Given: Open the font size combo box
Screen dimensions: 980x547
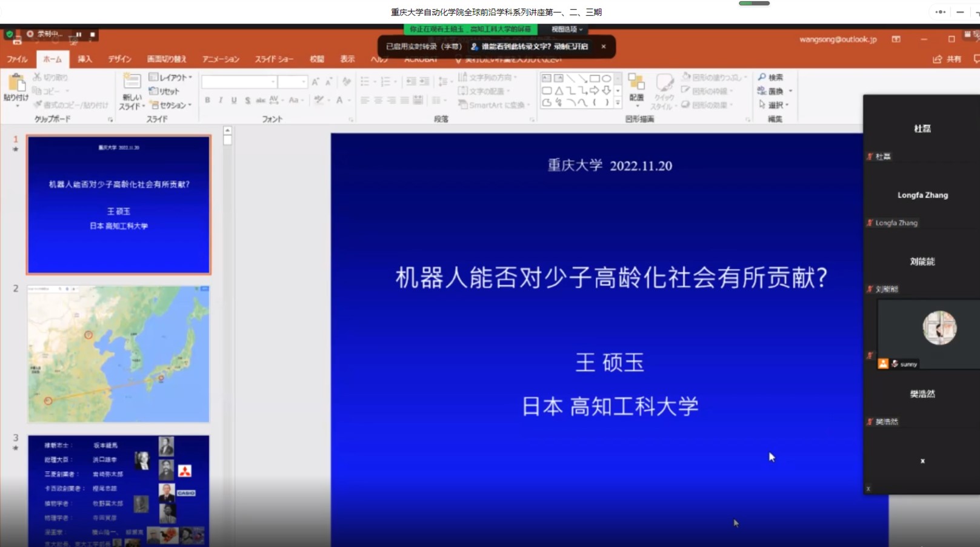Looking at the screenshot, I should coord(293,81).
